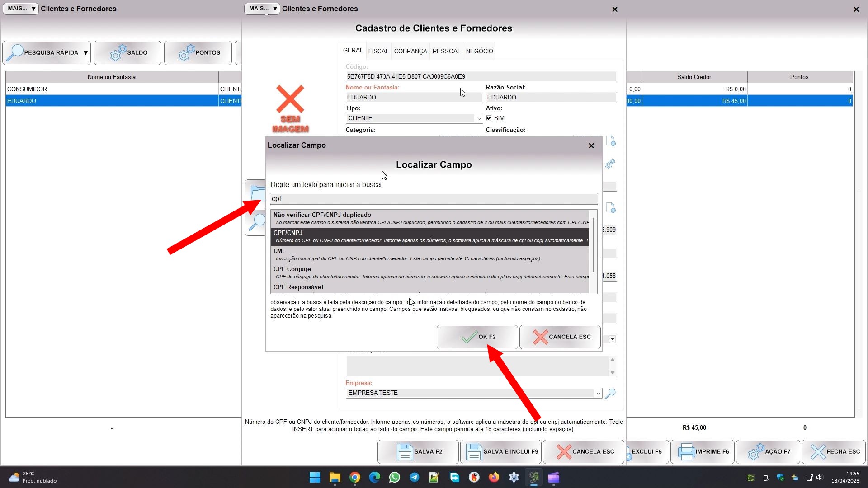Click the search text field containing cpf

[x=433, y=199]
